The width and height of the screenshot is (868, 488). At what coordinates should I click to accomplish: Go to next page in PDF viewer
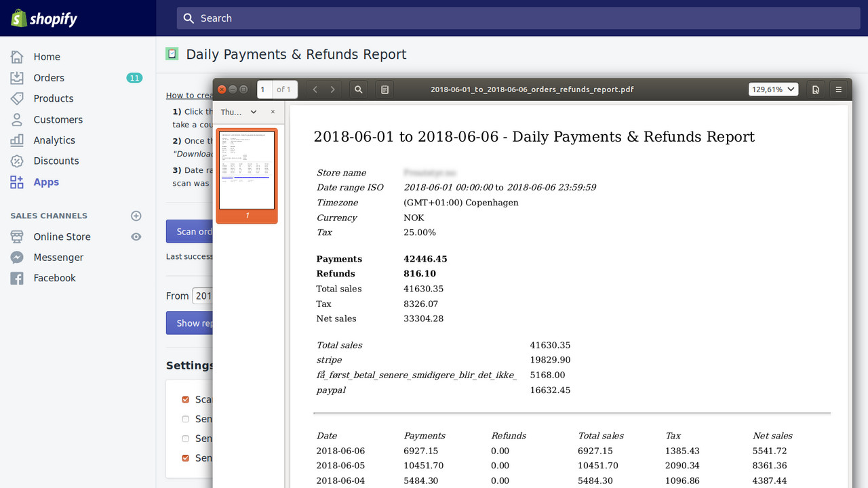click(332, 89)
